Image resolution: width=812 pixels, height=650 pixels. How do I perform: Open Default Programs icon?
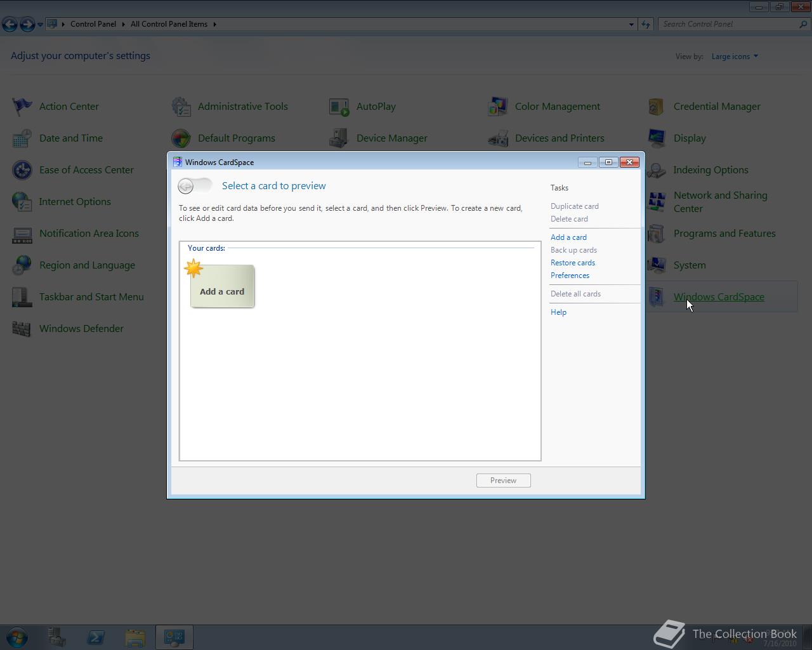[181, 138]
